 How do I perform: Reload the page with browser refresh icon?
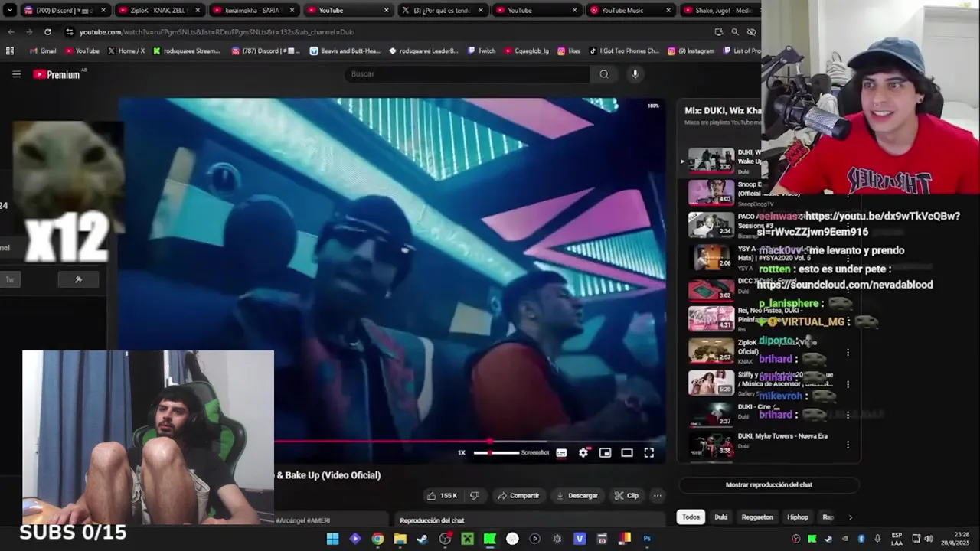(47, 32)
